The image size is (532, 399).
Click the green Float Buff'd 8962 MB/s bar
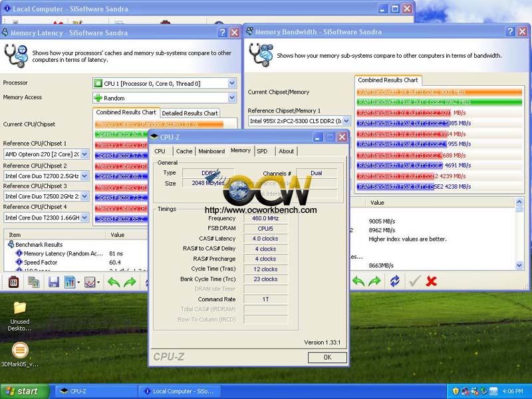click(440, 102)
